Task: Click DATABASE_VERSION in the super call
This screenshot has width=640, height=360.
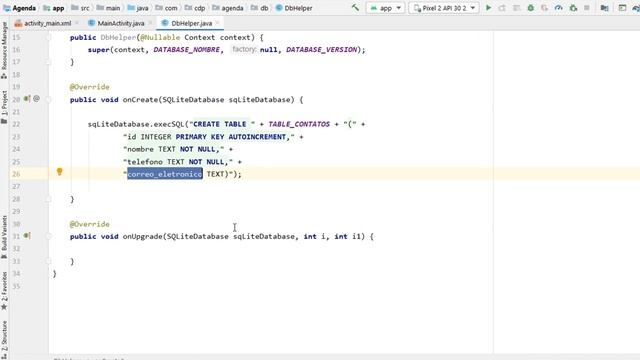Action: 321,50
